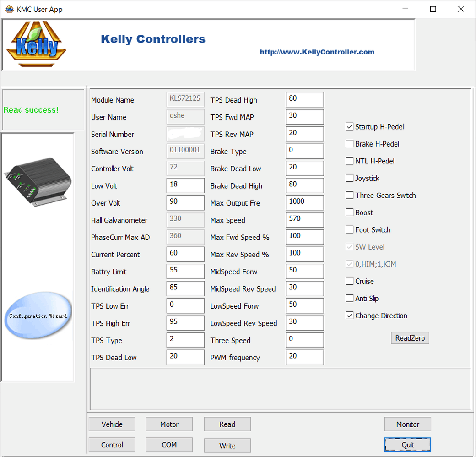Edit the TPS Dead Low field

[x=185, y=357]
